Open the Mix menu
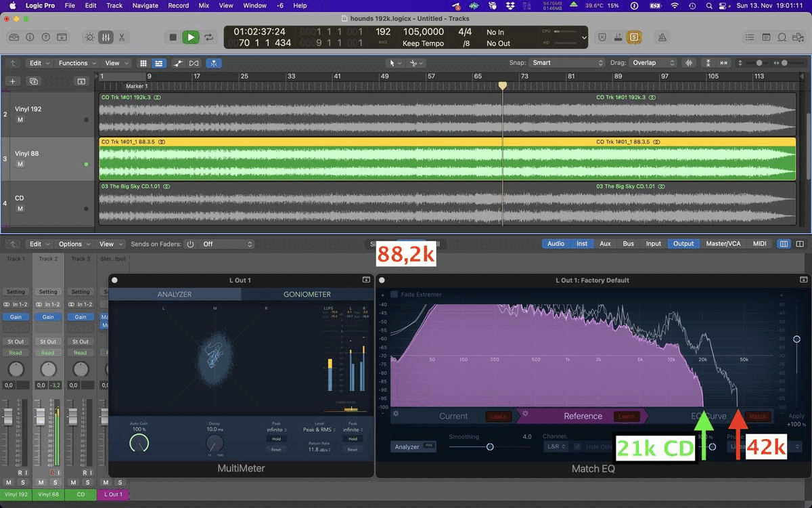Image resolution: width=812 pixels, height=508 pixels. [x=204, y=5]
